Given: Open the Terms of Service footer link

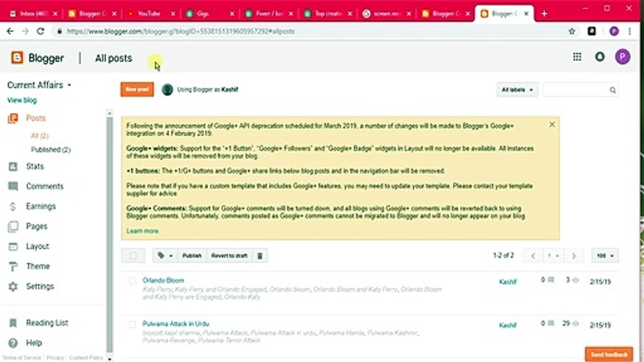Looking at the screenshot, I should pyautogui.click(x=21, y=357).
